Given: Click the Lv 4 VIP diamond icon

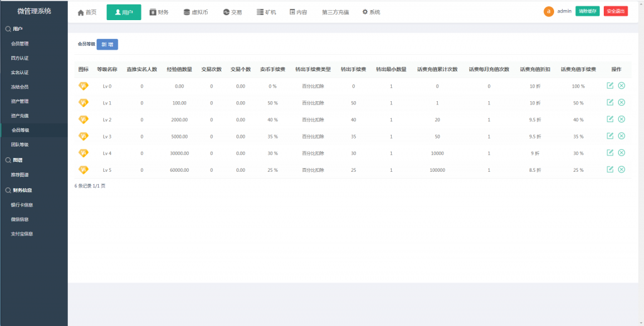Looking at the screenshot, I should [x=83, y=153].
